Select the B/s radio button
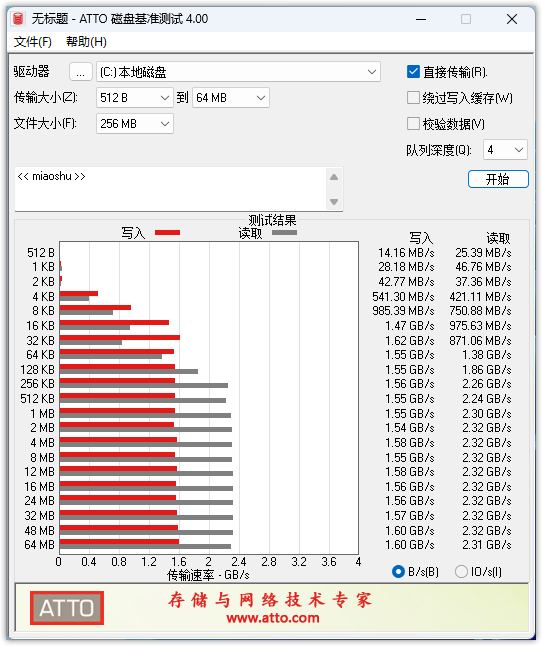This screenshot has height=646, width=542. [398, 571]
